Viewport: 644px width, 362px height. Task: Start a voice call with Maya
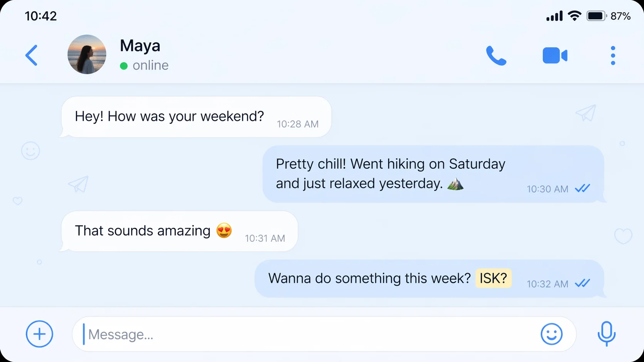496,56
